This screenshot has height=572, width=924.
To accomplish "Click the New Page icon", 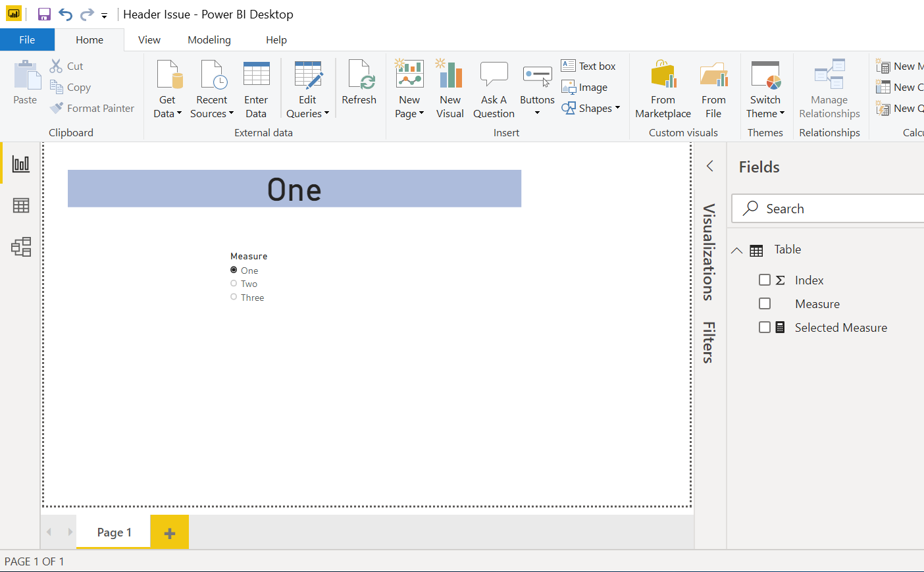I will (409, 74).
